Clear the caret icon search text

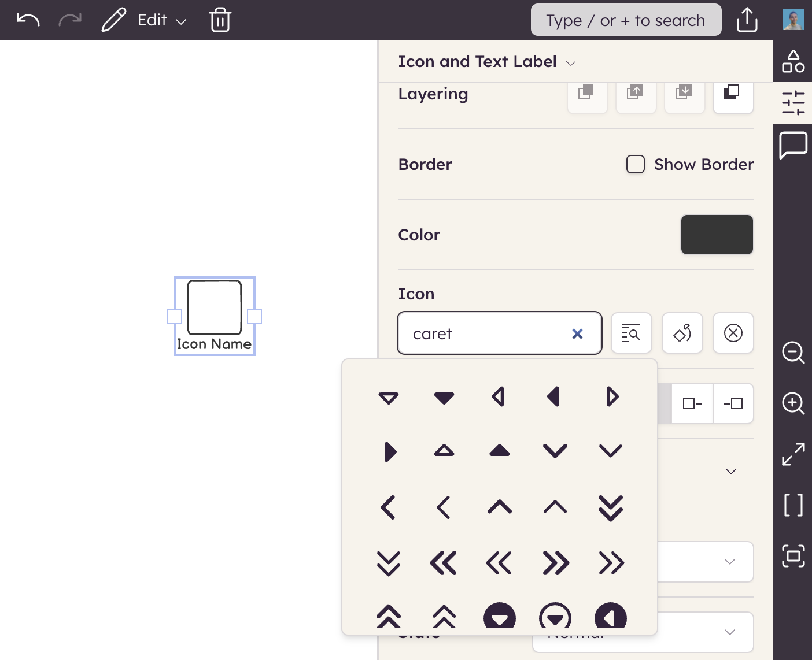pyautogui.click(x=577, y=333)
